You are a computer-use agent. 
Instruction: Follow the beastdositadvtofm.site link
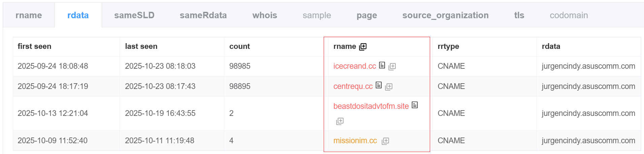371,106
